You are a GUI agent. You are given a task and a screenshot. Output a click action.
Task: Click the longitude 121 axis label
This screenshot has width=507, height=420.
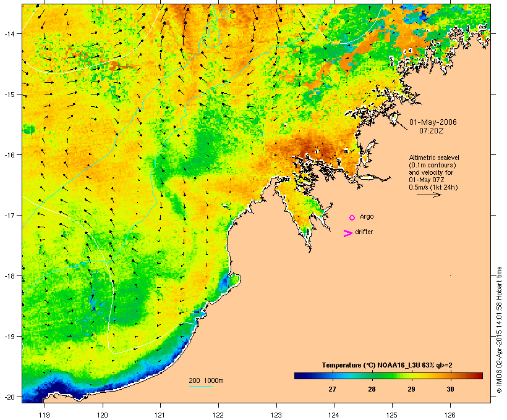coord(160,415)
